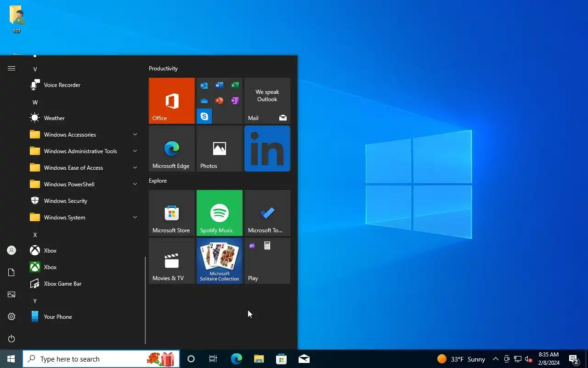This screenshot has height=368, width=588.
Task: Launch Xbox app with the green icon
Action: tap(85, 267)
